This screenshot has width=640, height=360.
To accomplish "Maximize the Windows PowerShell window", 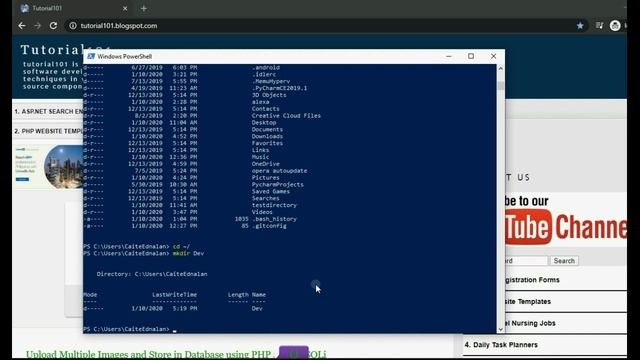I will click(471, 56).
